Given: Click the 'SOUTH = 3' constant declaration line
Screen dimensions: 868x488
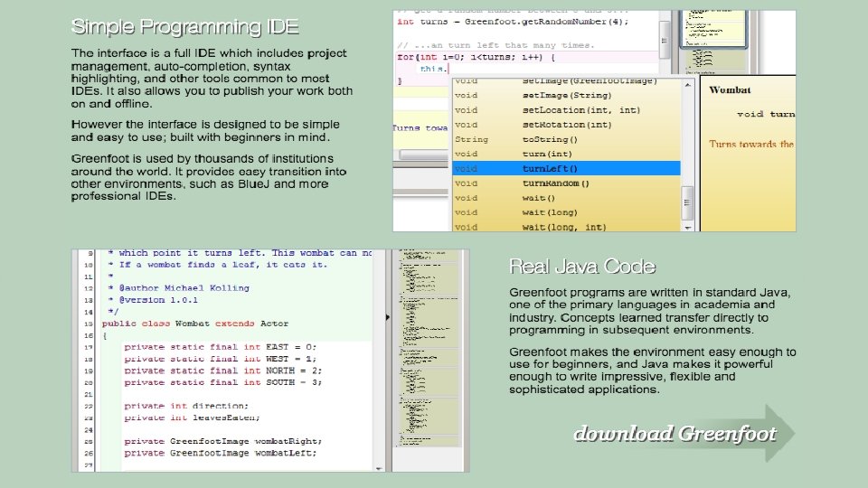Looking at the screenshot, I should 222,382.
